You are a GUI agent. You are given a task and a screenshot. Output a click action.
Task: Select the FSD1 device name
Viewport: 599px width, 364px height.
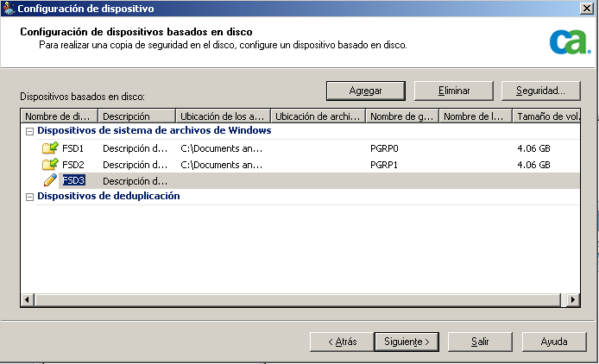tap(73, 148)
